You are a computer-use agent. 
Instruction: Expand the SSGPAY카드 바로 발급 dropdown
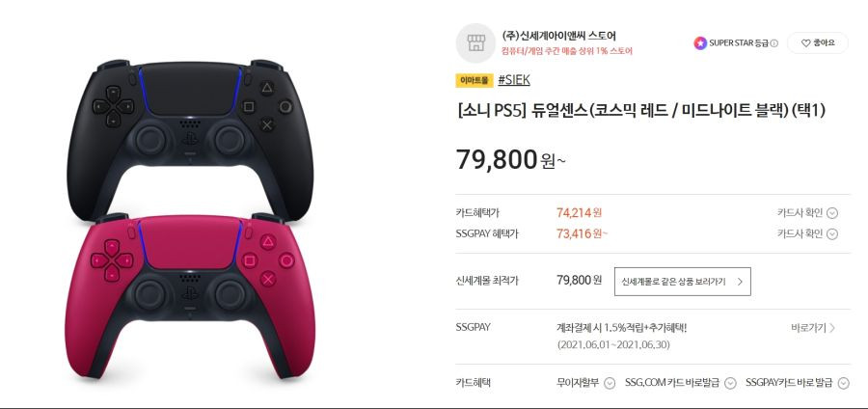(843, 383)
